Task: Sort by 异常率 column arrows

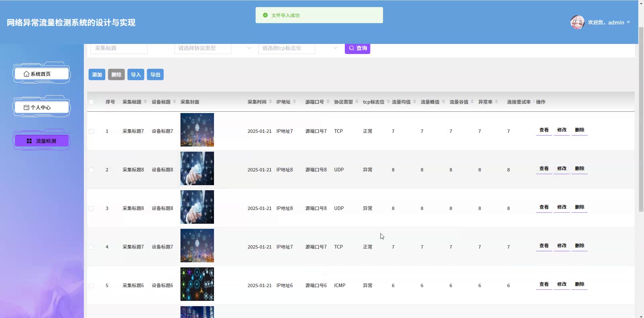Action: (496, 102)
